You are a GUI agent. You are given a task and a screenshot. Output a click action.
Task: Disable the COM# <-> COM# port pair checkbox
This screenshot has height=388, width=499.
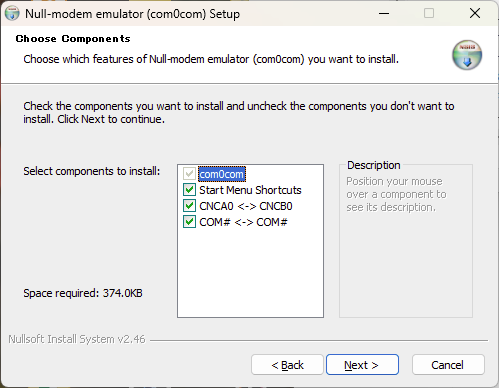pyautogui.click(x=189, y=222)
